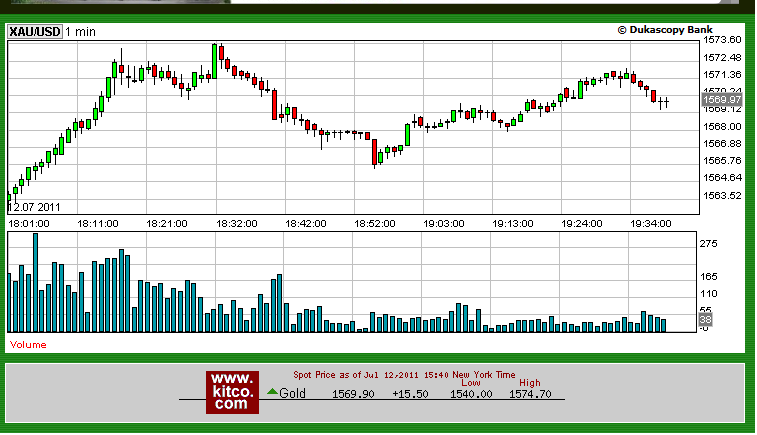Click the spot price 1569.90

353,394
